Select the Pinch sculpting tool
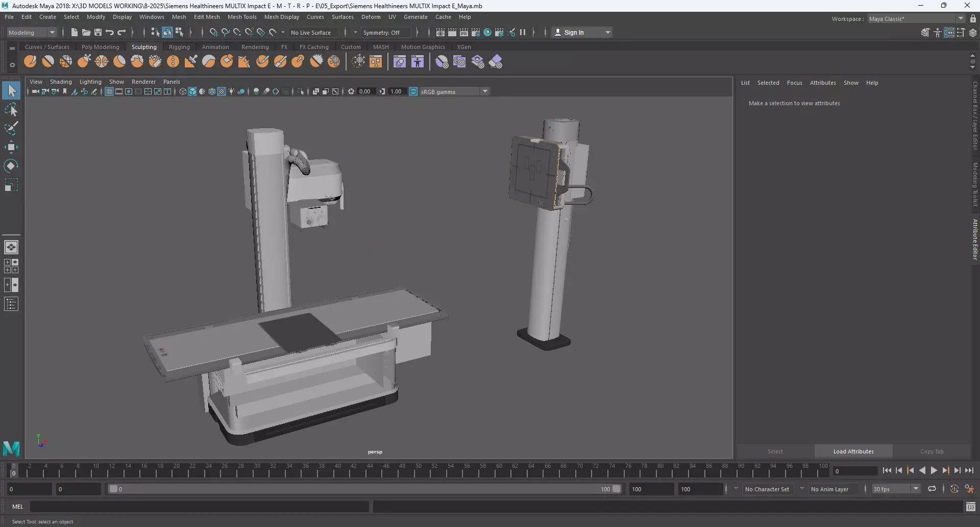980x527 pixels. tap(102, 62)
